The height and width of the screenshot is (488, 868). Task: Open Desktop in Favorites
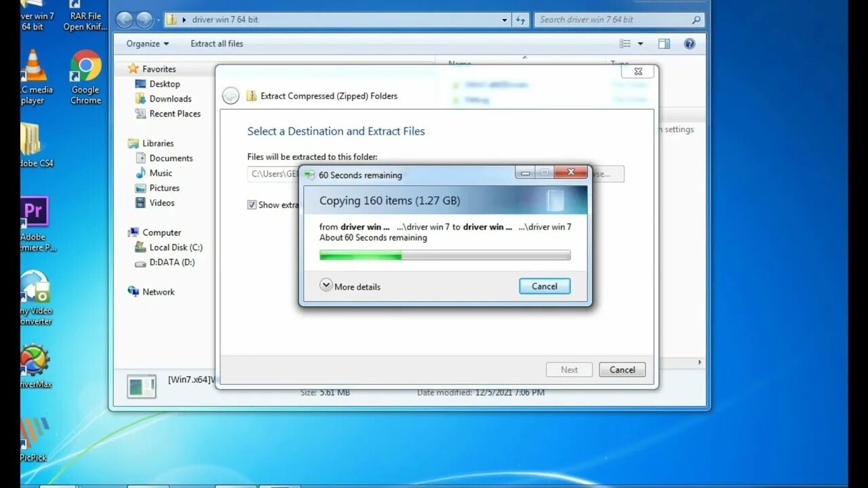165,83
